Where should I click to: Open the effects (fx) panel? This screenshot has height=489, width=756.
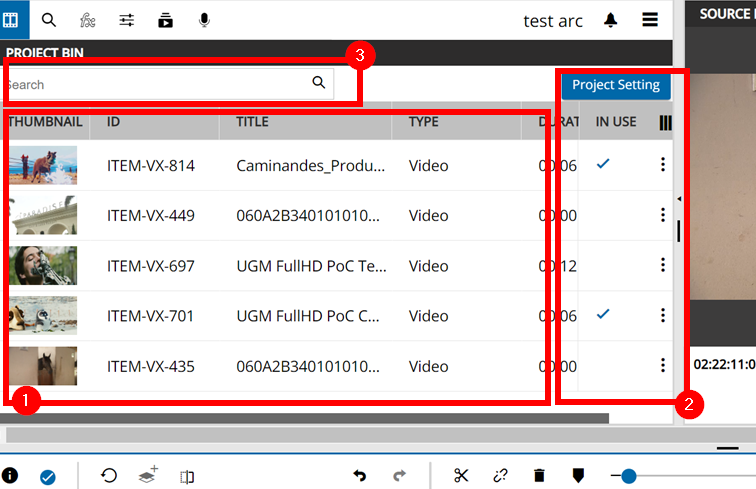88,19
